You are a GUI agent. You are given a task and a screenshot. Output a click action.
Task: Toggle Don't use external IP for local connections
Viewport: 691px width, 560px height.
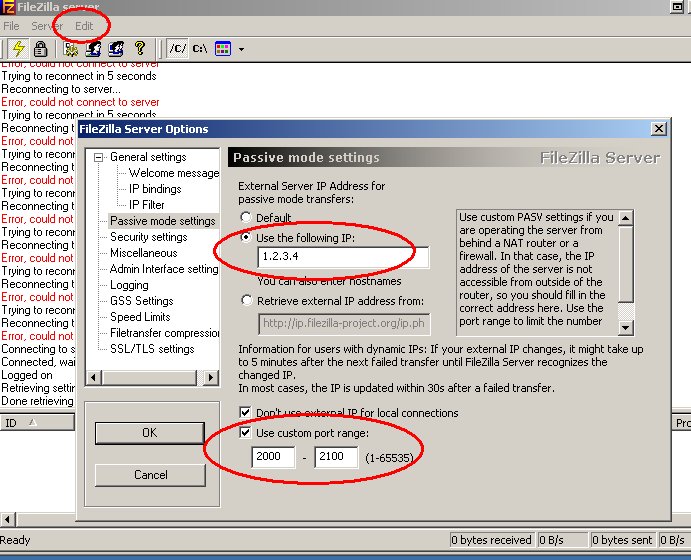click(245, 412)
